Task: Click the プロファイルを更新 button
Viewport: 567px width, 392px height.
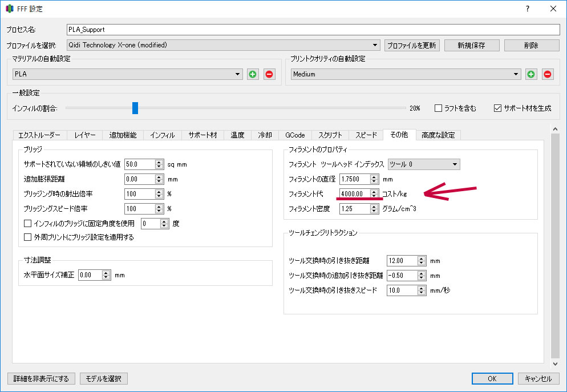Action: pyautogui.click(x=412, y=45)
